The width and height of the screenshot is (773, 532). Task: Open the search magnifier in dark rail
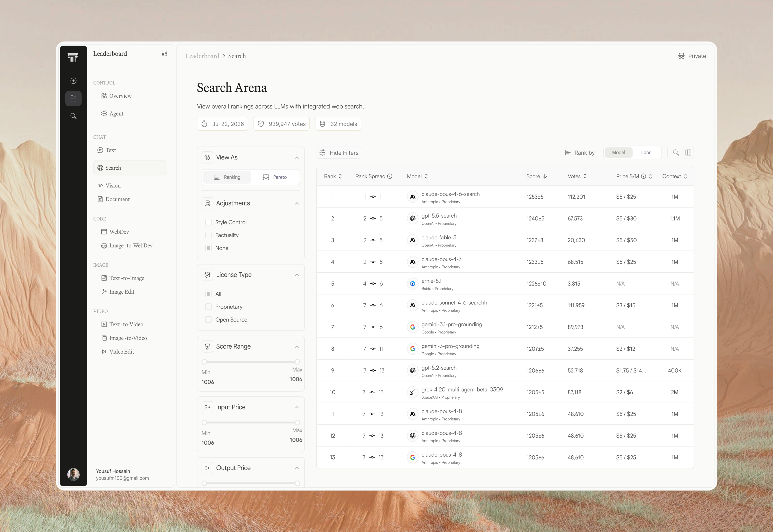[x=73, y=116]
